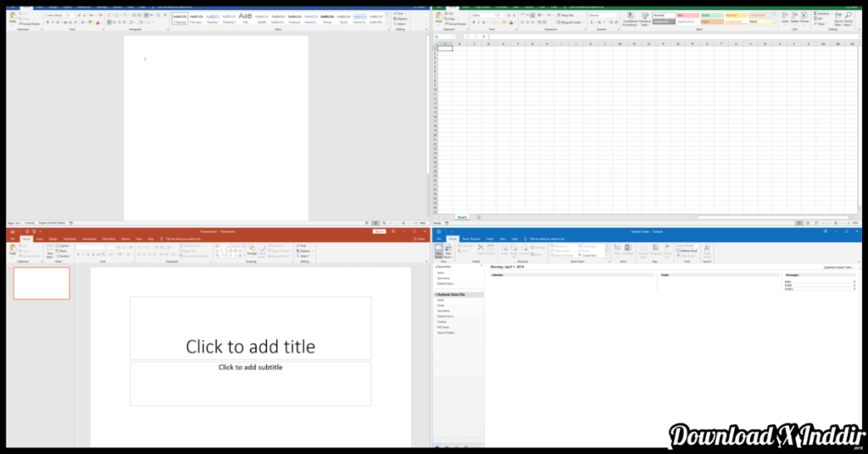
Task: Click Sort & Filter in Excel's Editing group
Action: (837, 19)
